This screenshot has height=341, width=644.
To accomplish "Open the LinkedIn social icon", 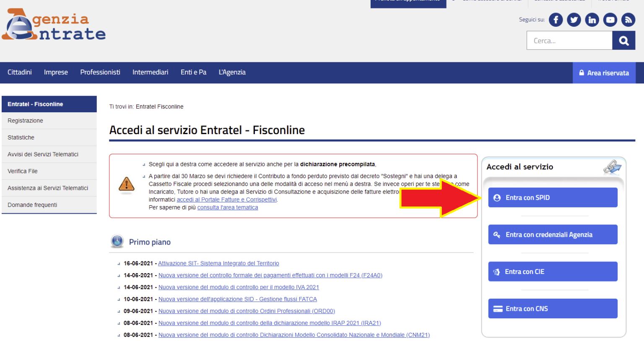I will [592, 20].
